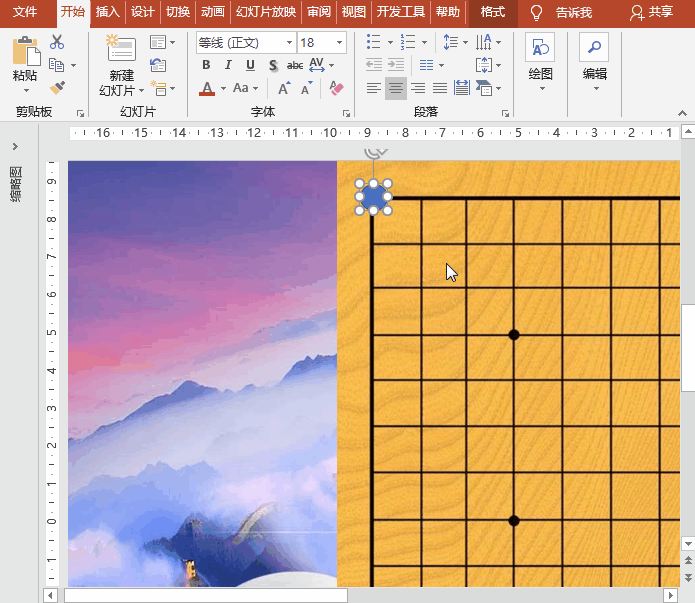This screenshot has width=695, height=603.
Task: Increase list indent level
Action: tap(396, 65)
